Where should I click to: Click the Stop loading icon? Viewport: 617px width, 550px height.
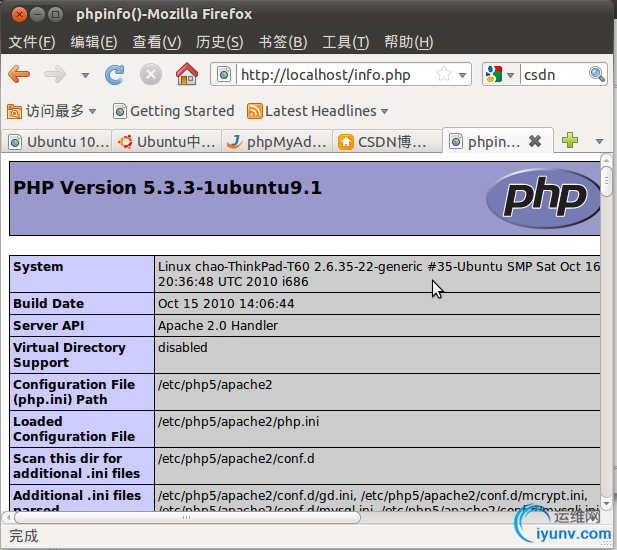pos(151,74)
